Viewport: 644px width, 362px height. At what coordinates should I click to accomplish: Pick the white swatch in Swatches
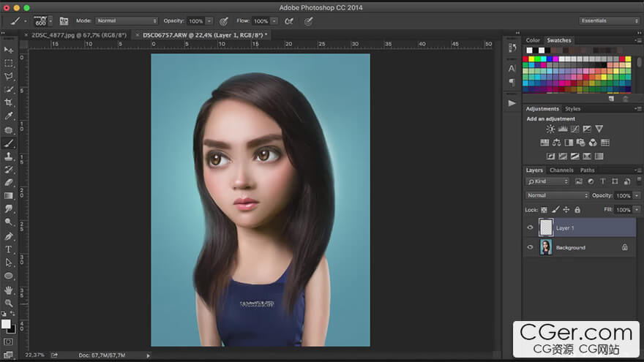tap(529, 50)
